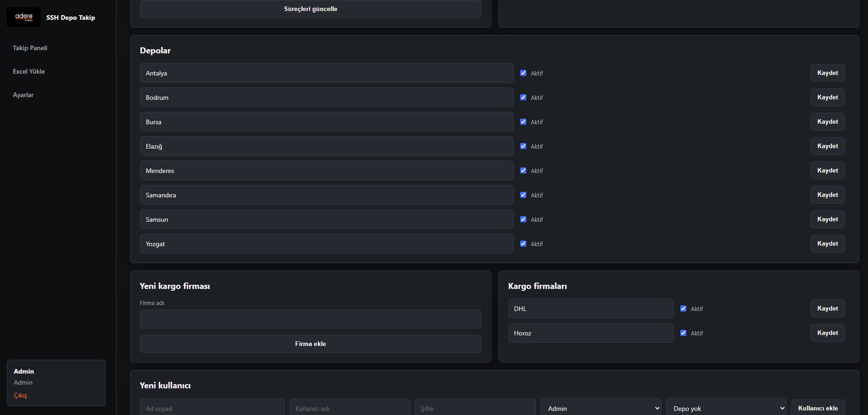
Task: Toggle Aktif checkbox for Samsun depot
Action: click(523, 219)
